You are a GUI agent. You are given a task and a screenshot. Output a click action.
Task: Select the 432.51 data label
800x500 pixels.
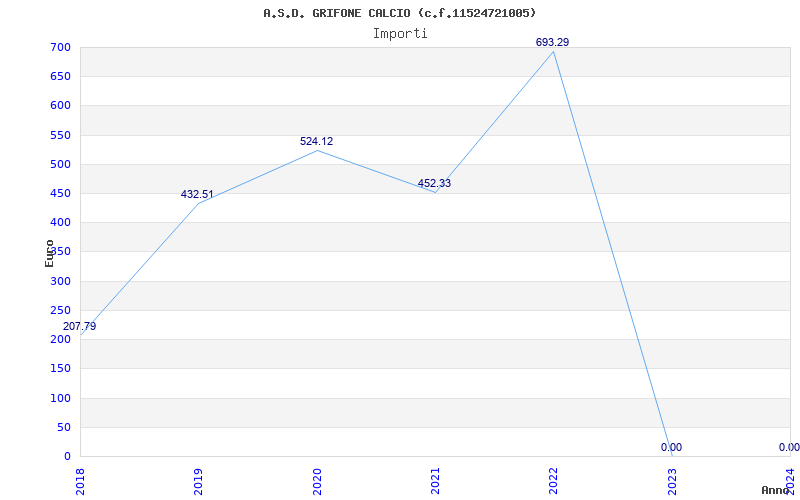[x=197, y=194]
